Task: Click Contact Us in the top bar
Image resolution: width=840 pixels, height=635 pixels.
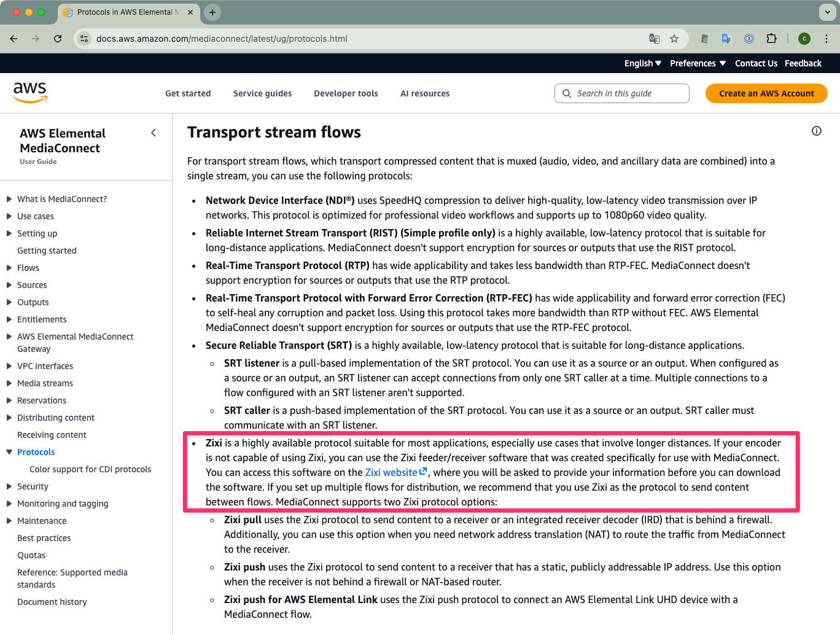Action: (x=756, y=63)
